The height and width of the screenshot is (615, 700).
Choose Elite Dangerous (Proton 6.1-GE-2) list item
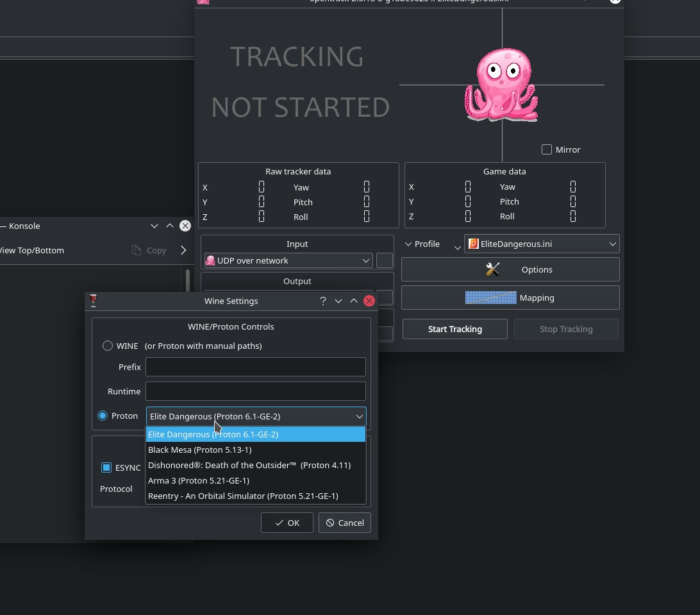coord(255,434)
